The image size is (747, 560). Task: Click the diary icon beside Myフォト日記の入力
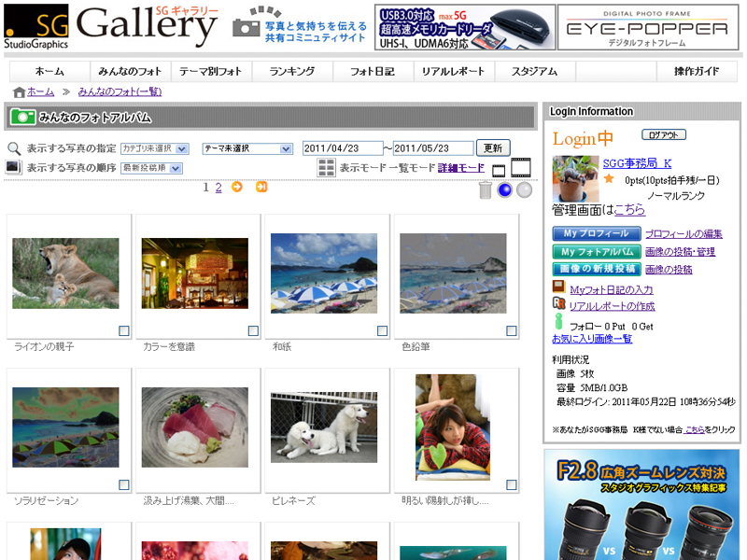pos(557,285)
